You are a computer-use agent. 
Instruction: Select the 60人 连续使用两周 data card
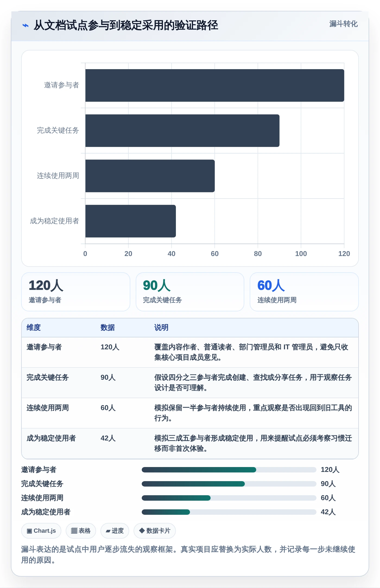click(304, 292)
